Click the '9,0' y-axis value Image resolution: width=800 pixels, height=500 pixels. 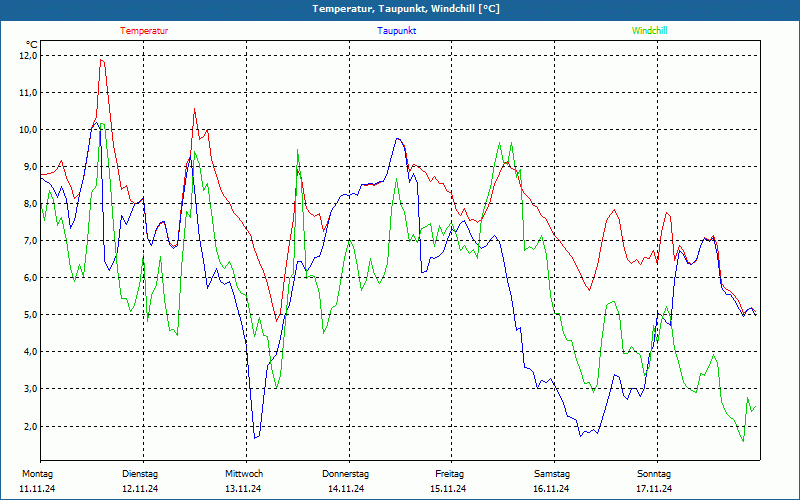30,166
